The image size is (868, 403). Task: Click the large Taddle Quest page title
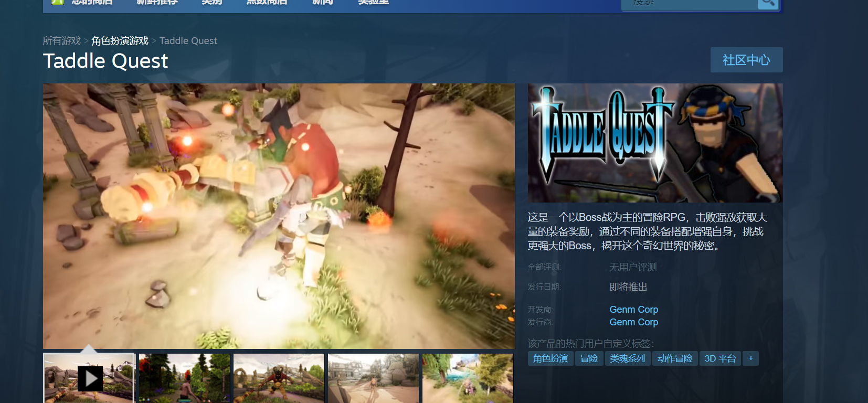(x=105, y=61)
